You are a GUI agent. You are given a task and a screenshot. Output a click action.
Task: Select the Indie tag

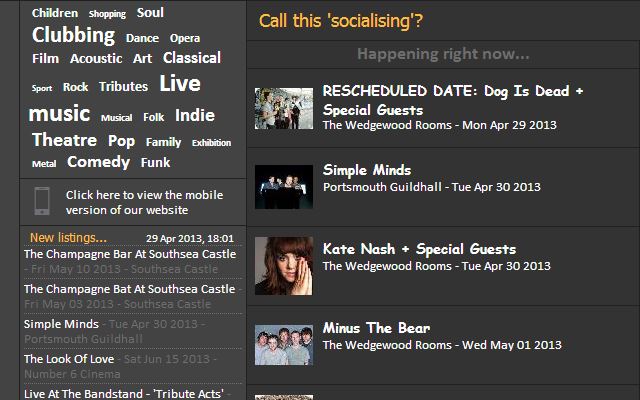[x=195, y=116]
